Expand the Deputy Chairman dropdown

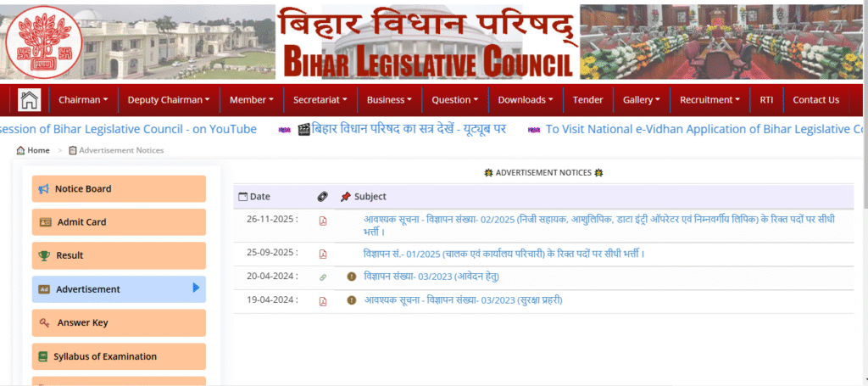(169, 100)
